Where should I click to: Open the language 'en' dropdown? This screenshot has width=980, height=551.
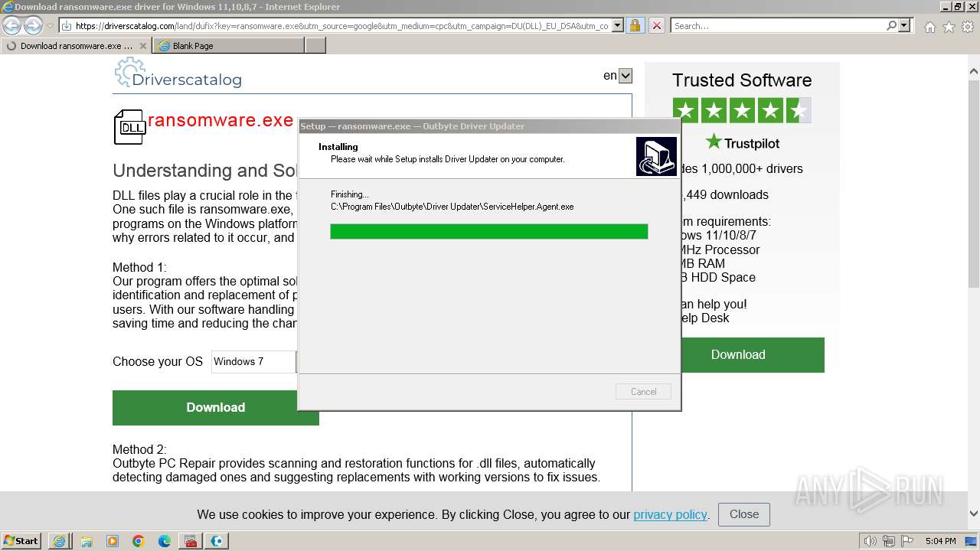pos(626,76)
